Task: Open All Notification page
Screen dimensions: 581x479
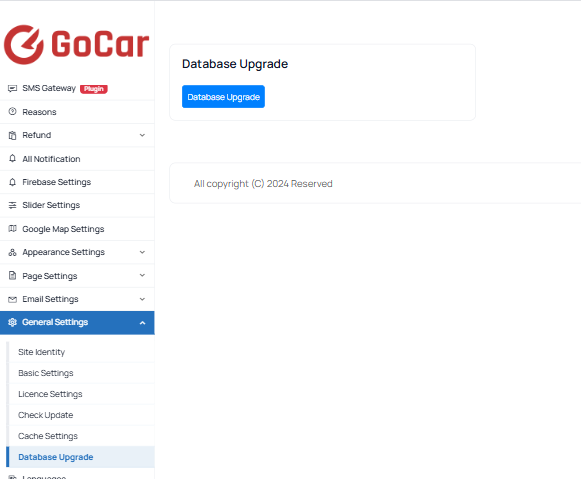Action: (77, 159)
